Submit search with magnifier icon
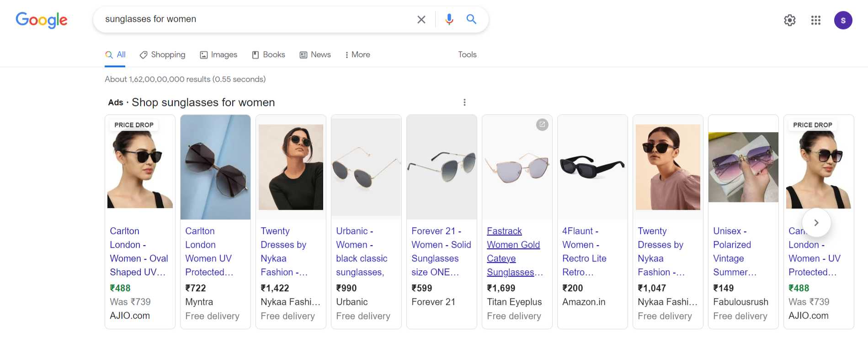This screenshot has height=342, width=868. tap(471, 19)
